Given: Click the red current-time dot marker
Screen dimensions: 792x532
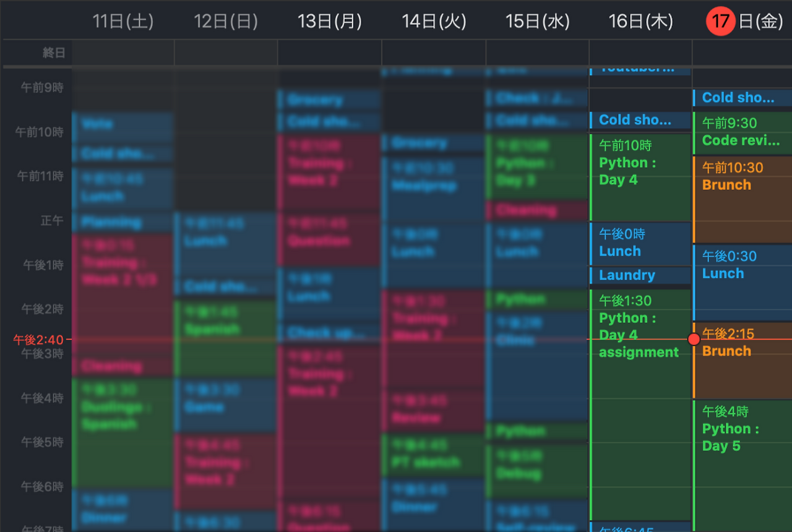Looking at the screenshot, I should pos(694,338).
